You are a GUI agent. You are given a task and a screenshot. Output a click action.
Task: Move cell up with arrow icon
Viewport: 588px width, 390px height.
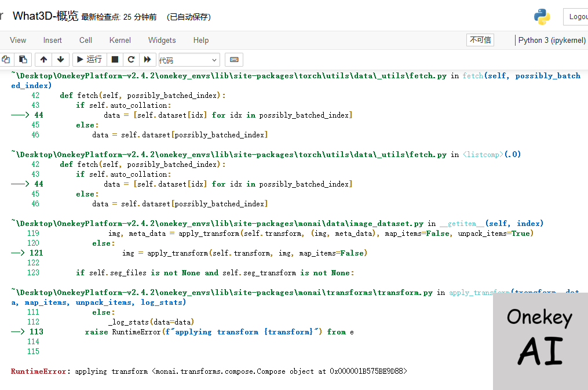[43, 59]
